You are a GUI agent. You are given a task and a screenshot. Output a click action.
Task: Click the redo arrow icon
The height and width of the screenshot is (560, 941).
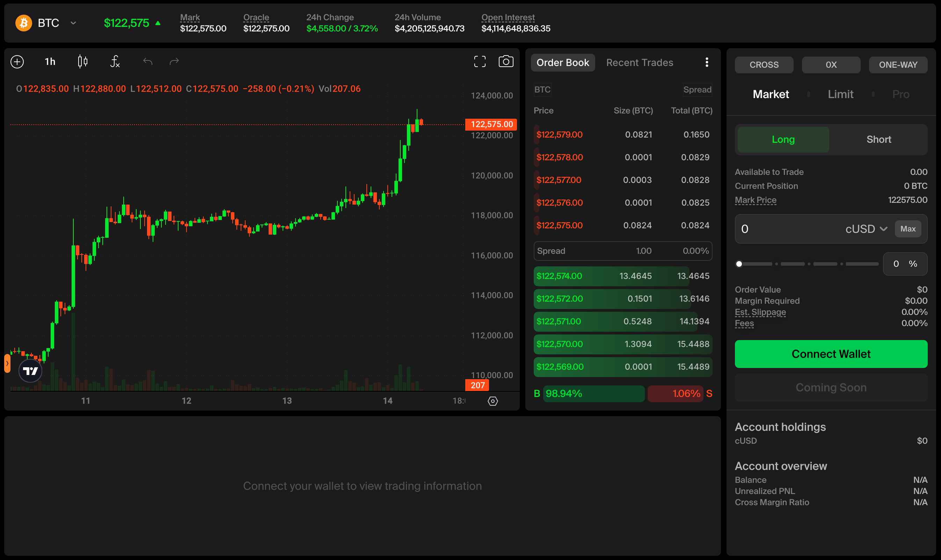(174, 61)
